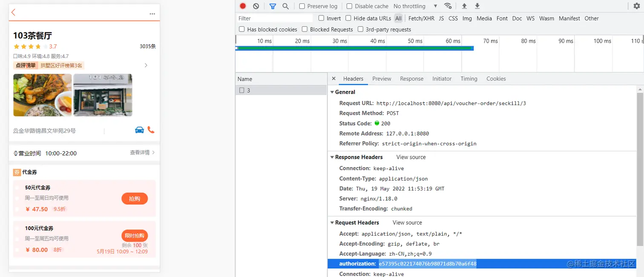Filter by Font requests

point(502,18)
